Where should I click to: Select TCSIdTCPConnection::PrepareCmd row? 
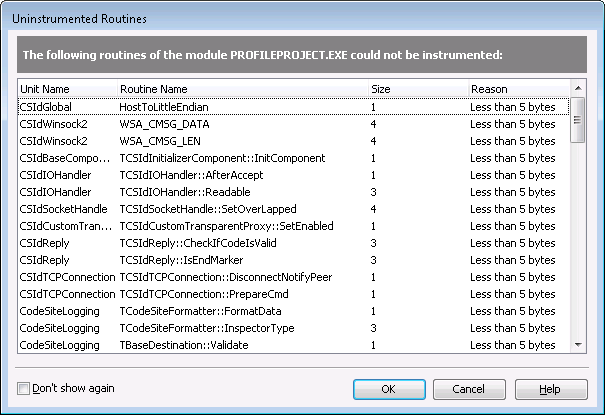point(294,294)
